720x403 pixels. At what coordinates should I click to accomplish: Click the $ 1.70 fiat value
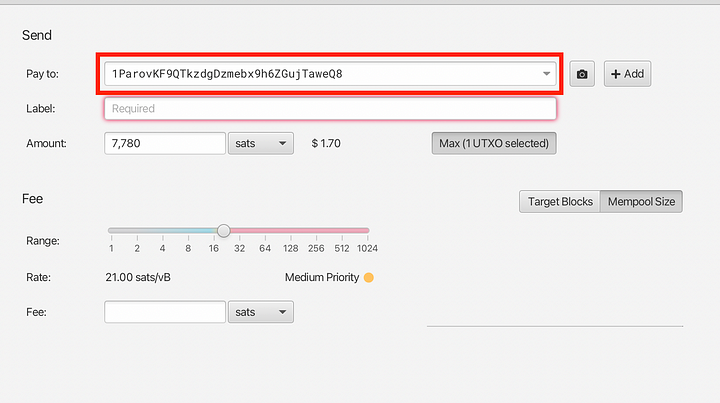coord(326,143)
